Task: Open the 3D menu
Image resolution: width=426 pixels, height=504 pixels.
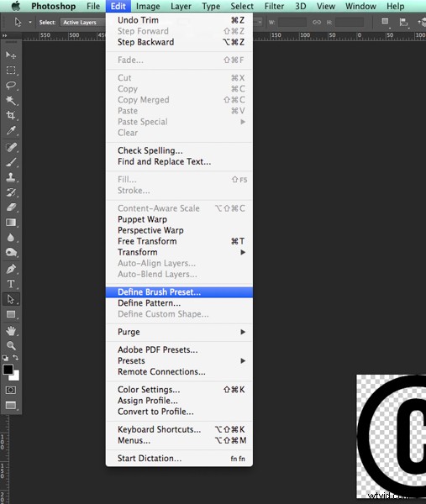Action: 300,6
